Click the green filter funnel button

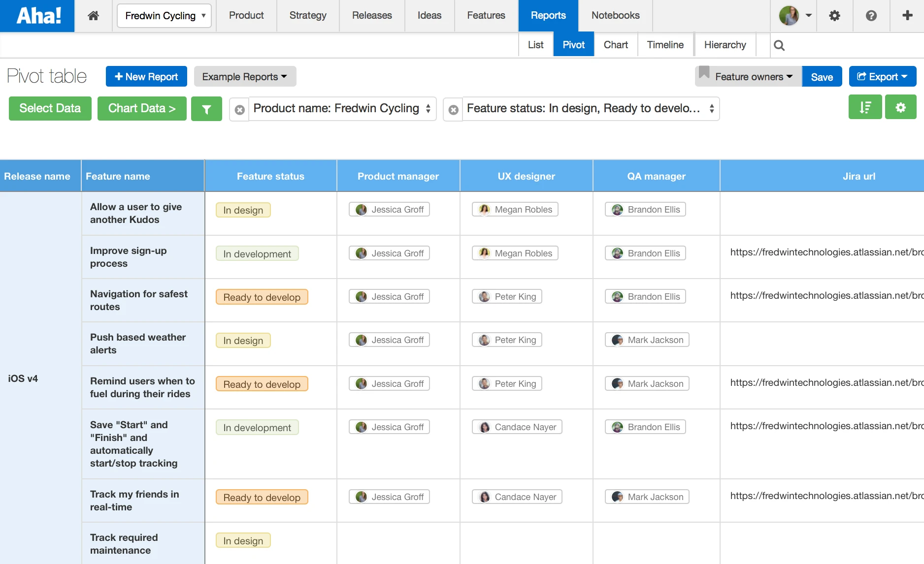tap(206, 109)
